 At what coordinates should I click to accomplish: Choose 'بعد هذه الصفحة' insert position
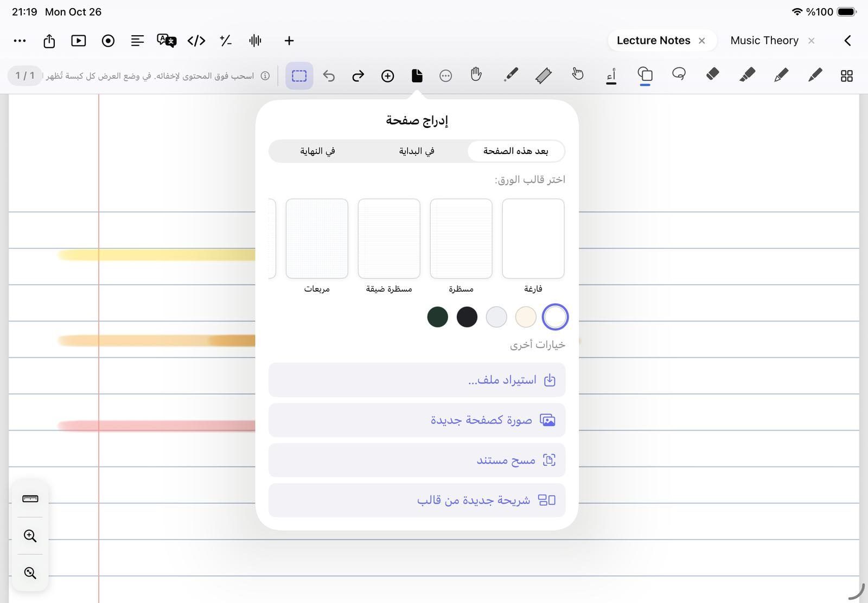[515, 151]
